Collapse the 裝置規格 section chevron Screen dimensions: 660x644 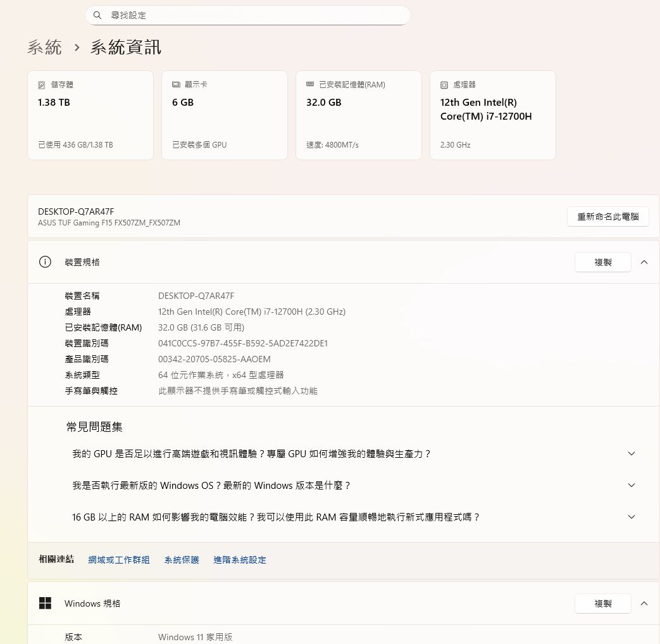(644, 262)
